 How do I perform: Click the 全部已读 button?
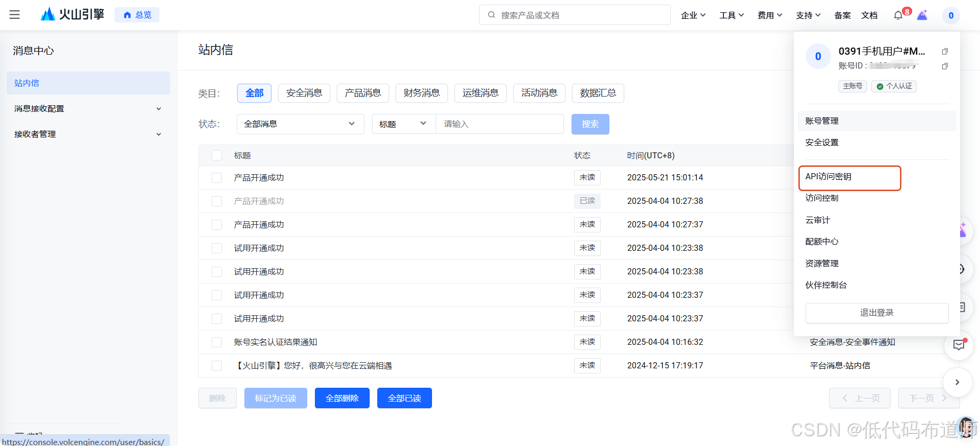click(404, 398)
